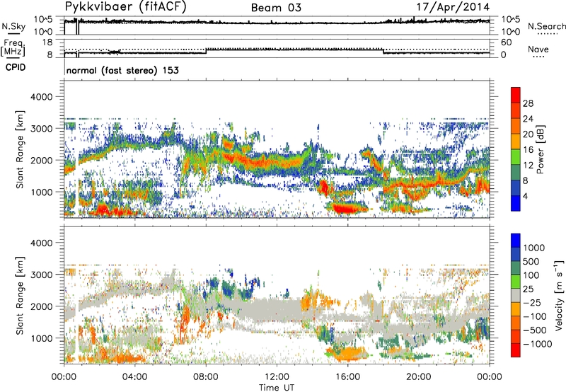This screenshot has width=566, height=392.
Task: Click the 'Pykkvibaer (fitACF)' title text
Action: point(126,7)
